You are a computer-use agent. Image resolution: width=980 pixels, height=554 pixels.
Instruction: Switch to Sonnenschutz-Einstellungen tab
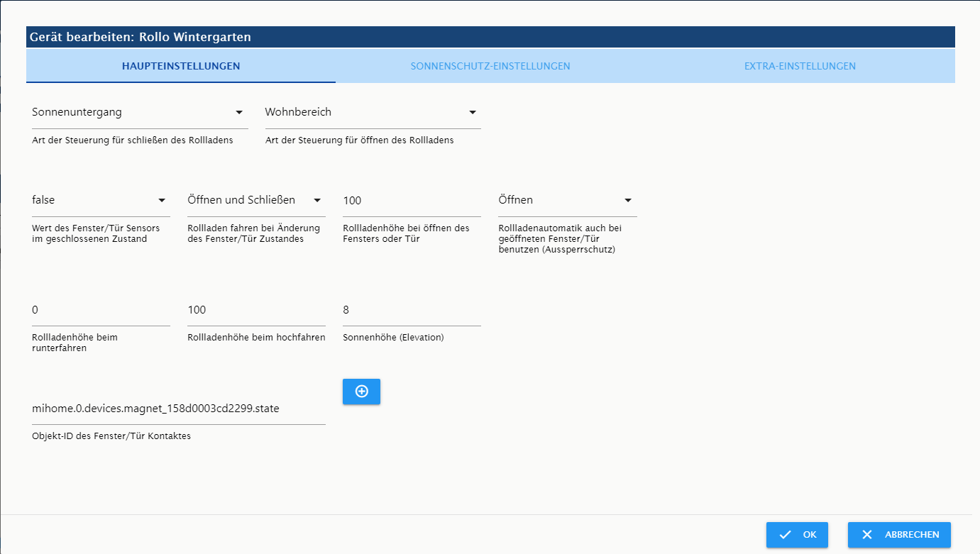click(490, 66)
